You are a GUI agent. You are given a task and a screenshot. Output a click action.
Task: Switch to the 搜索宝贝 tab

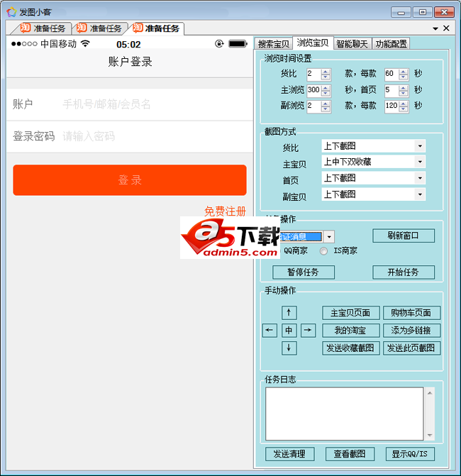pyautogui.click(x=274, y=44)
